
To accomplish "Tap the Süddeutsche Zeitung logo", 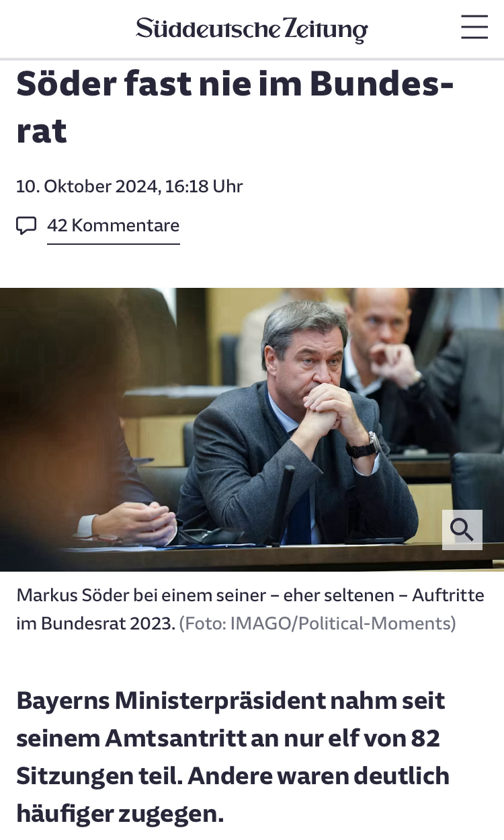I will (252, 29).
